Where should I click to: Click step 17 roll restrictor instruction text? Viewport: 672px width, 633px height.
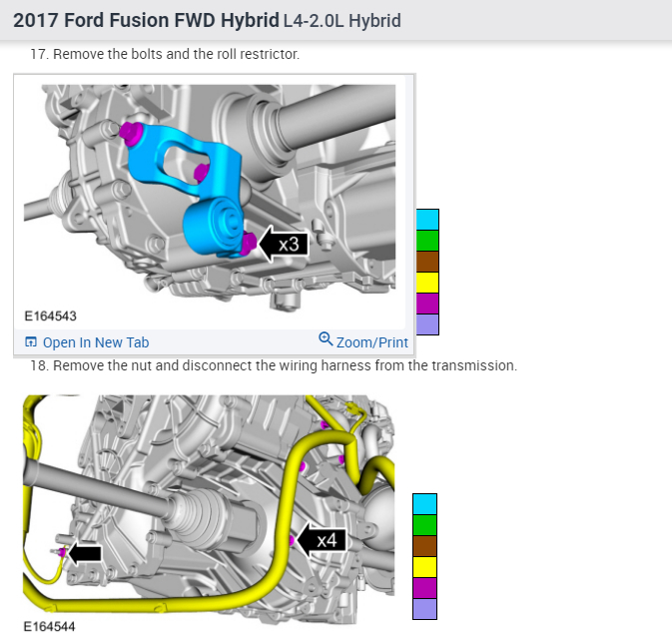(x=165, y=54)
